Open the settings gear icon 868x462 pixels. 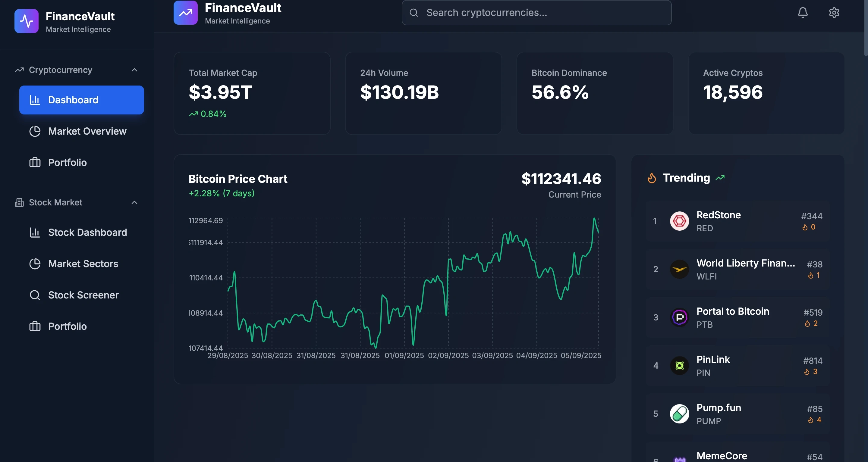pyautogui.click(x=834, y=12)
